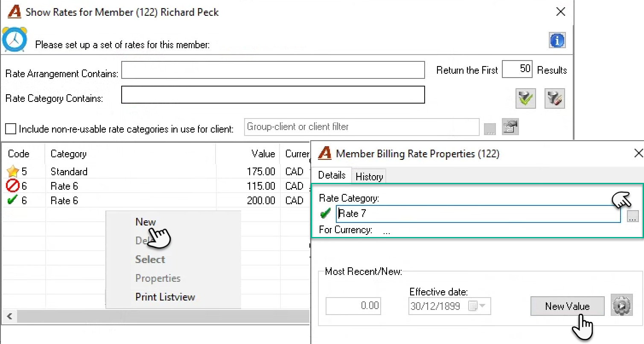644x344 pixels.
Task: Click the blue information icon
Action: [557, 40]
